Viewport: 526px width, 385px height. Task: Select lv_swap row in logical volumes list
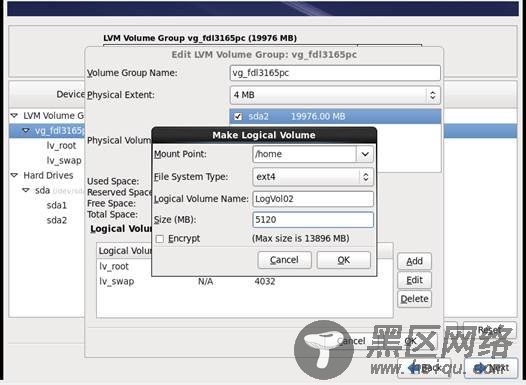(244, 281)
